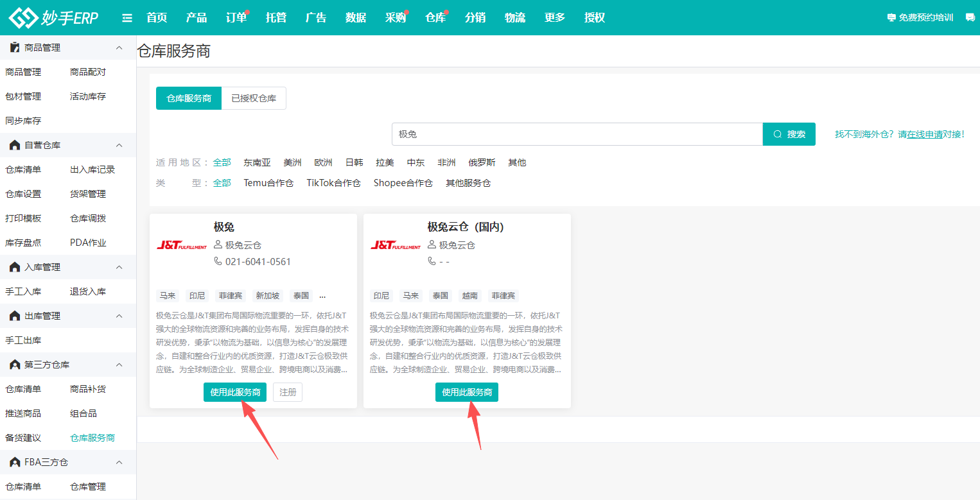This screenshot has width=980, height=500.
Task: Collapse the 入库管理 sidebar section
Action: pos(119,267)
